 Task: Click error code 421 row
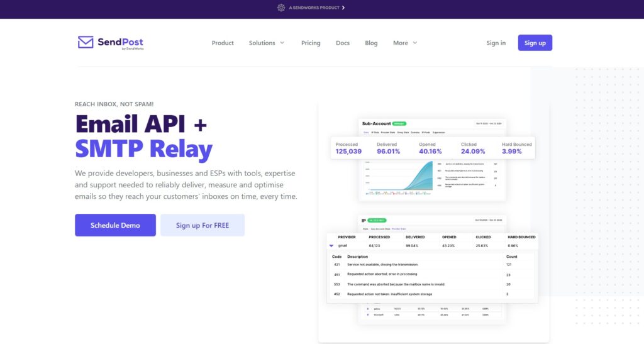(x=431, y=265)
